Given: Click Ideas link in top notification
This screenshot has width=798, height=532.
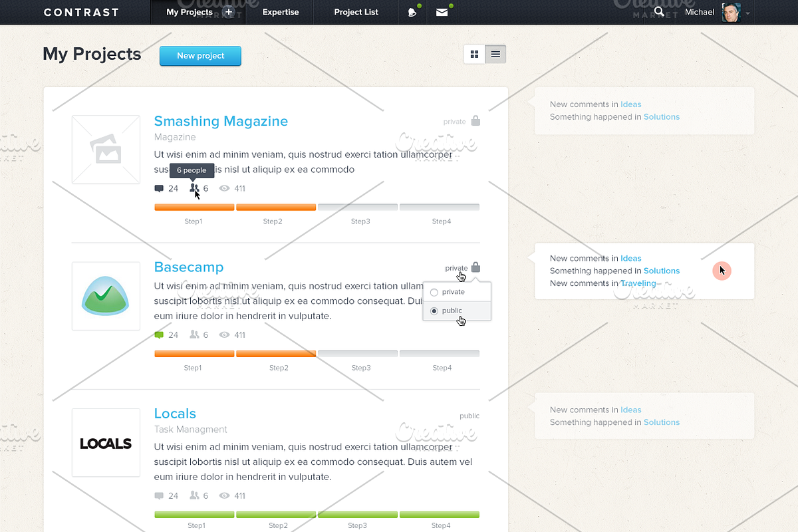Looking at the screenshot, I should tap(631, 104).
